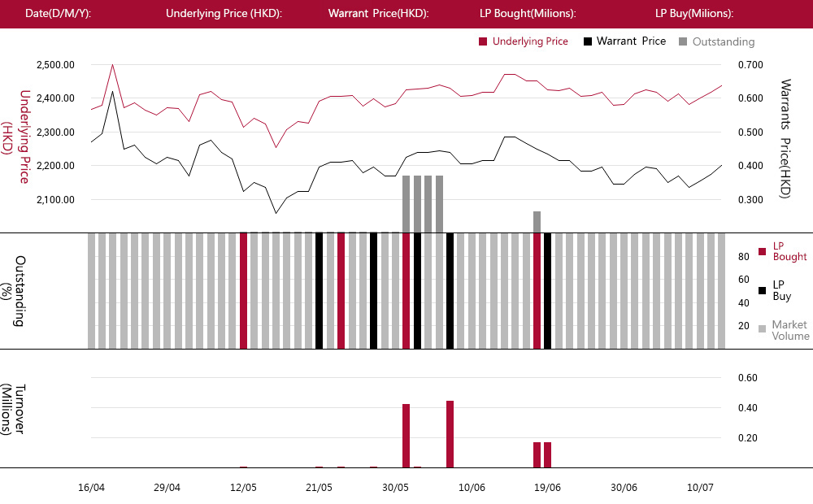Click the 10/06 date axis label

[x=472, y=488]
